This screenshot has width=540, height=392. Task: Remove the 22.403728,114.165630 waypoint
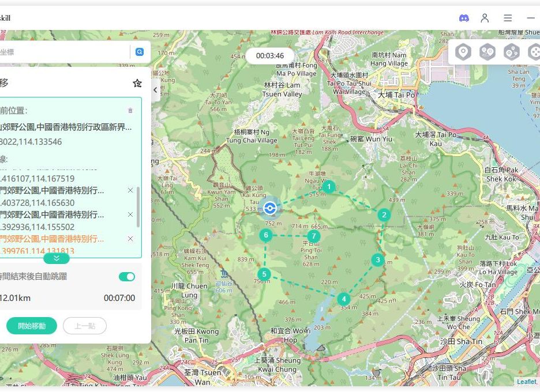[130, 190]
